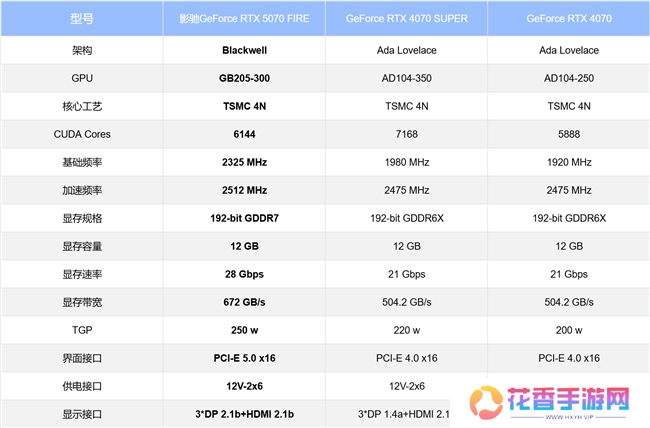Select the GeForce RTX 4070 SUPER header
This screenshot has width=650, height=428.
tap(407, 19)
